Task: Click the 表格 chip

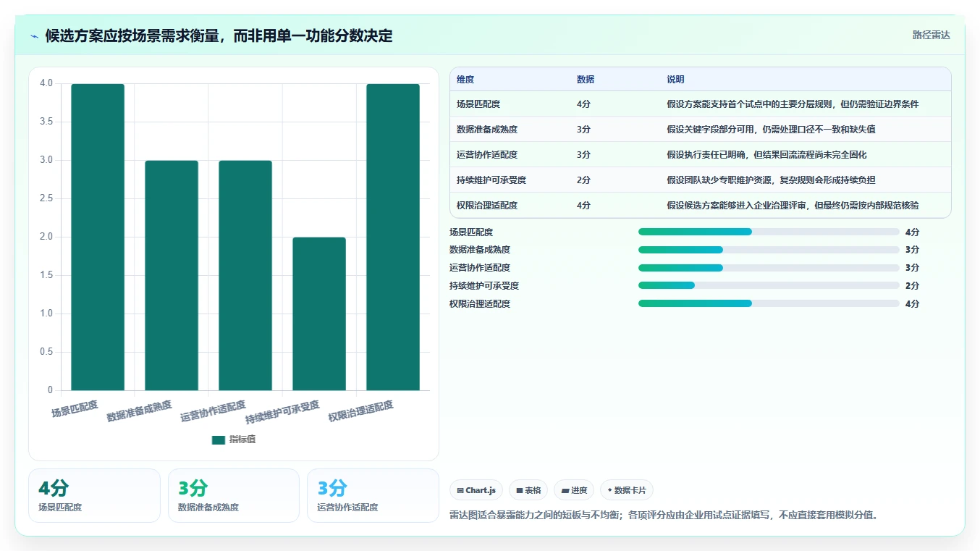Action: (528, 490)
